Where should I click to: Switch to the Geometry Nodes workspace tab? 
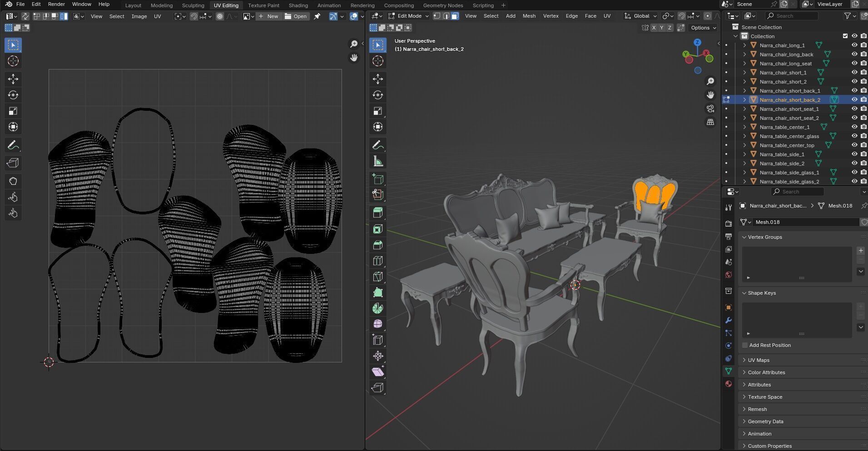443,5
